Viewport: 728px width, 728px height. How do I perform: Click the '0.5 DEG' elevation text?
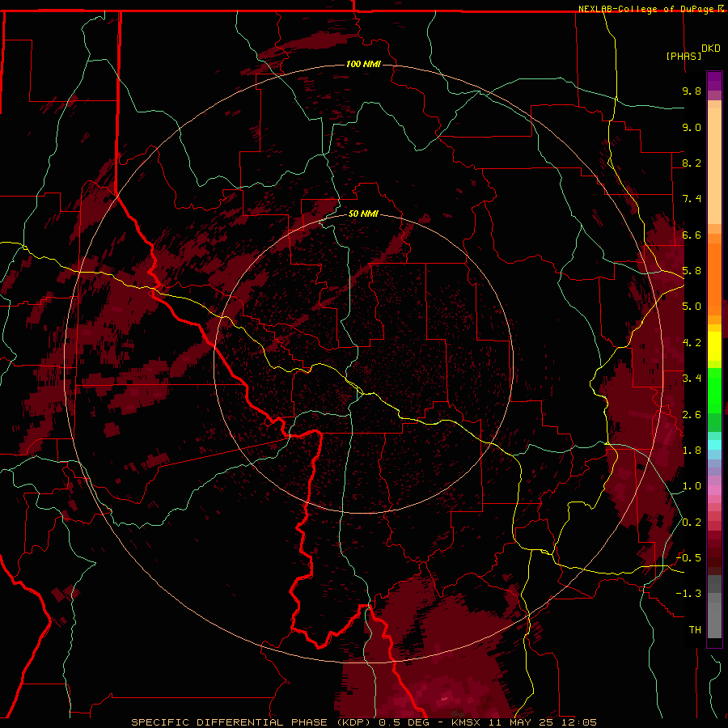404,722
